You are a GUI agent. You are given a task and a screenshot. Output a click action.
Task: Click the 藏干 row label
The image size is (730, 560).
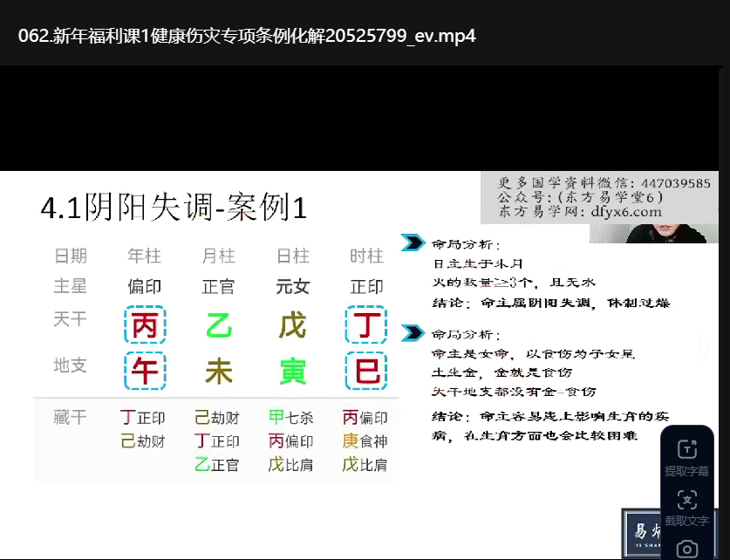click(70, 418)
